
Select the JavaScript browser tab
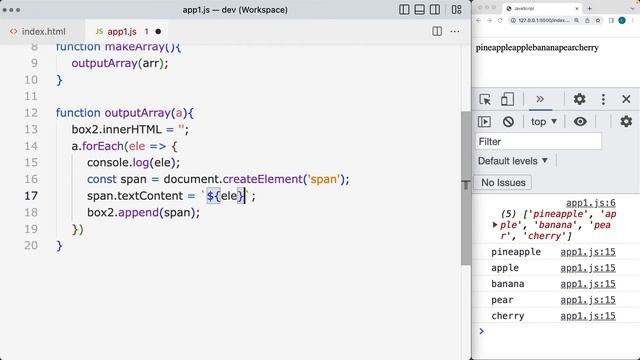click(x=543, y=8)
